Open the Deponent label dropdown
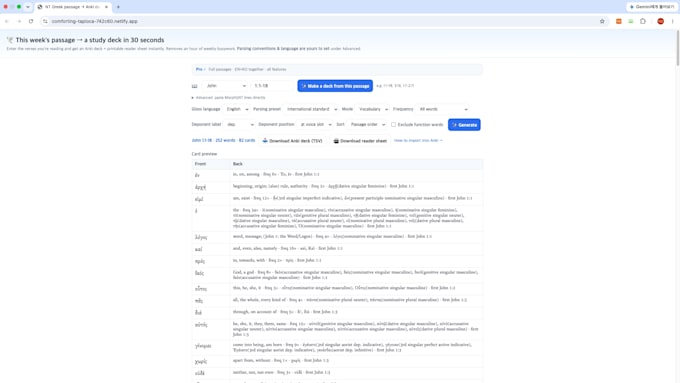Screen dimensions: 680x383 [x=239, y=124]
